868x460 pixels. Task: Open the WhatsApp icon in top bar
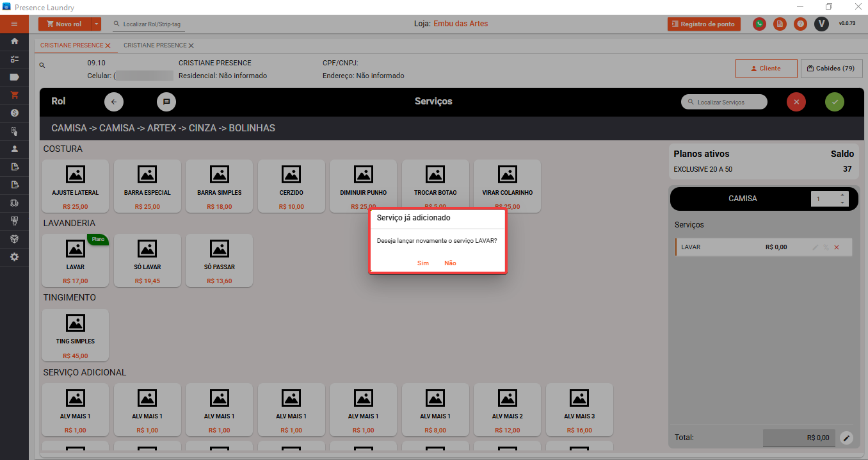coord(759,24)
